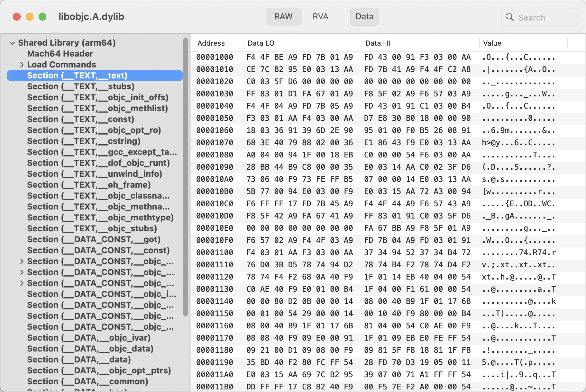The height and width of the screenshot is (392, 586).
Task: Select row at address 00001100
Action: tap(388, 253)
